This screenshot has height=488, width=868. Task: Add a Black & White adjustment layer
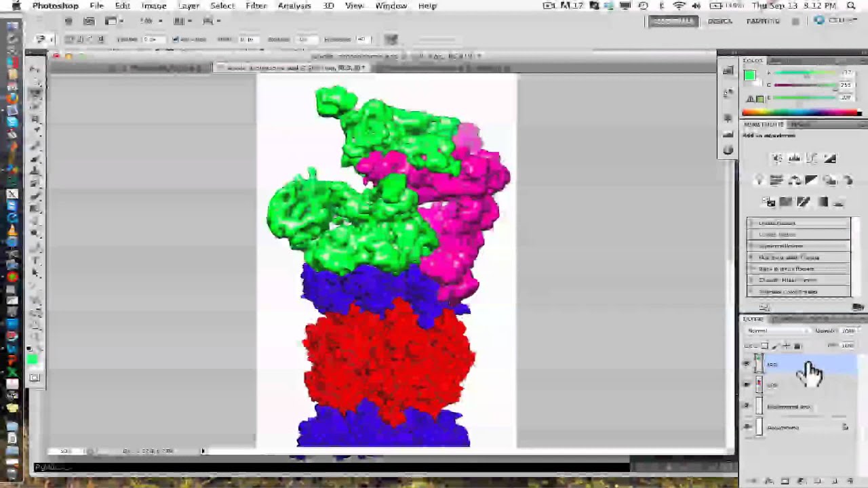pos(811,180)
